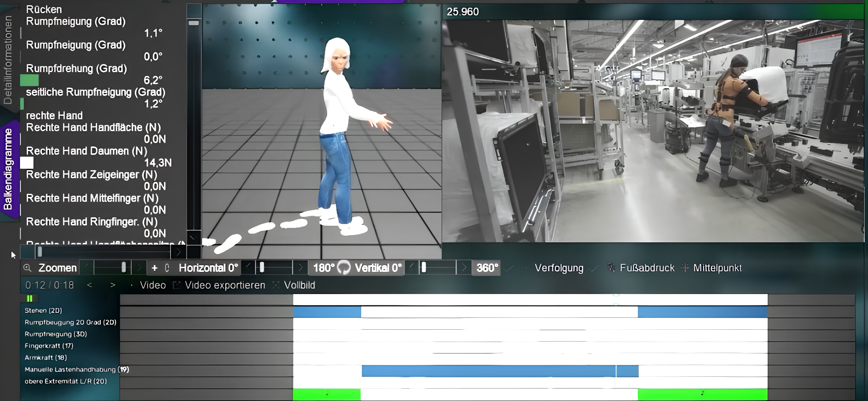Click the rotate icon beside 180°
868x401 pixels.
(344, 268)
